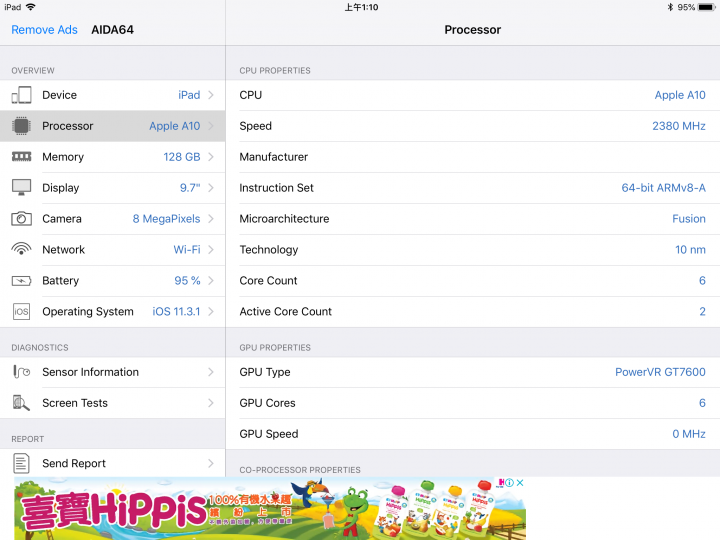
Task: Open the Display menu item
Action: [112, 188]
